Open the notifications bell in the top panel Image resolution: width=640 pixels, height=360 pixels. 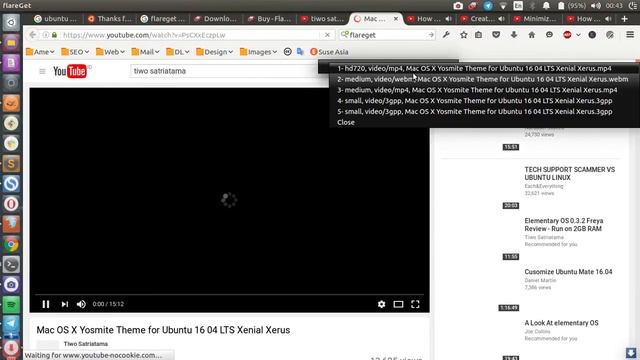[546, 6]
